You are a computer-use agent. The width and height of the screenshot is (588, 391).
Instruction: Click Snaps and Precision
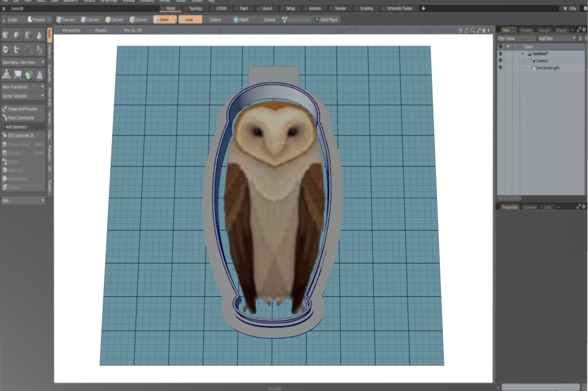tap(23, 109)
